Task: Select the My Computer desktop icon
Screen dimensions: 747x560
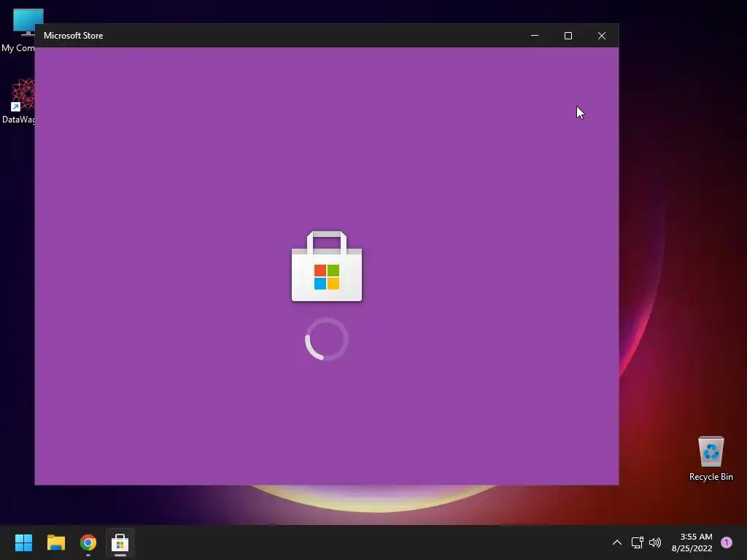Action: pos(18,31)
